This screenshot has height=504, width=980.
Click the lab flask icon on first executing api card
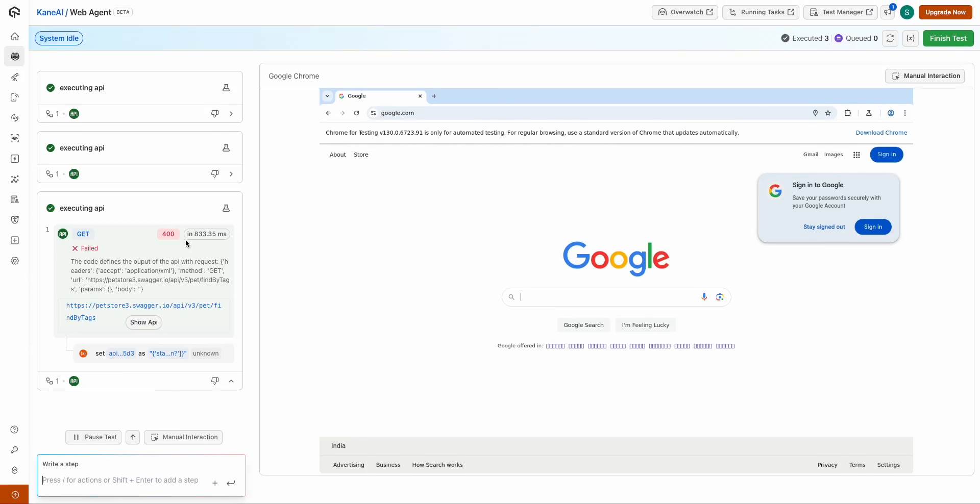[x=226, y=88]
